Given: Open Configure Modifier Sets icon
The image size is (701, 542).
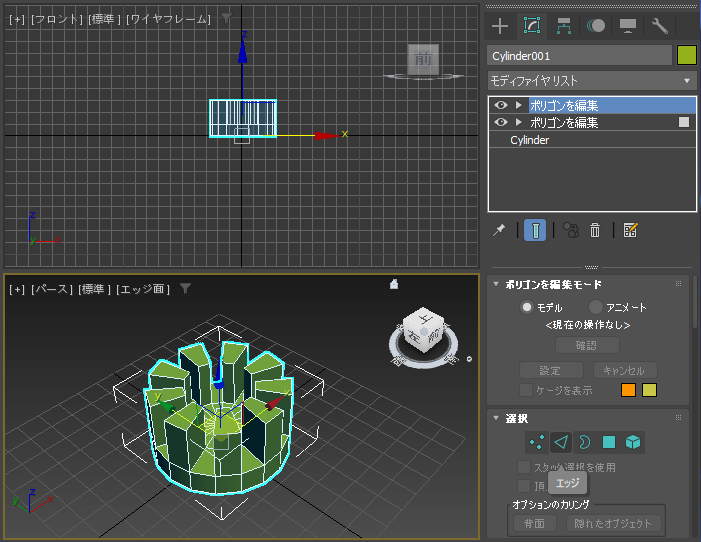Looking at the screenshot, I should pos(630,230).
